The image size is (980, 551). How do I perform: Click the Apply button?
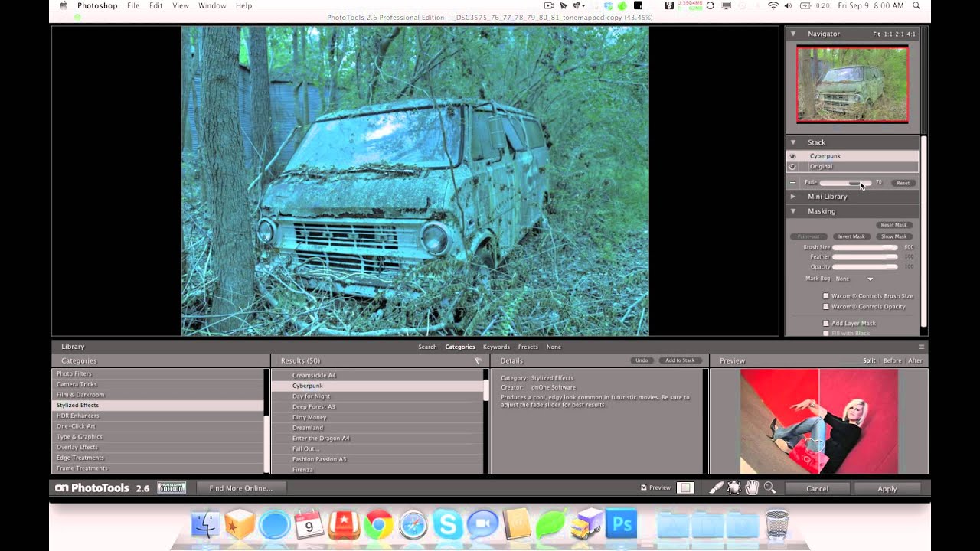pyautogui.click(x=887, y=488)
